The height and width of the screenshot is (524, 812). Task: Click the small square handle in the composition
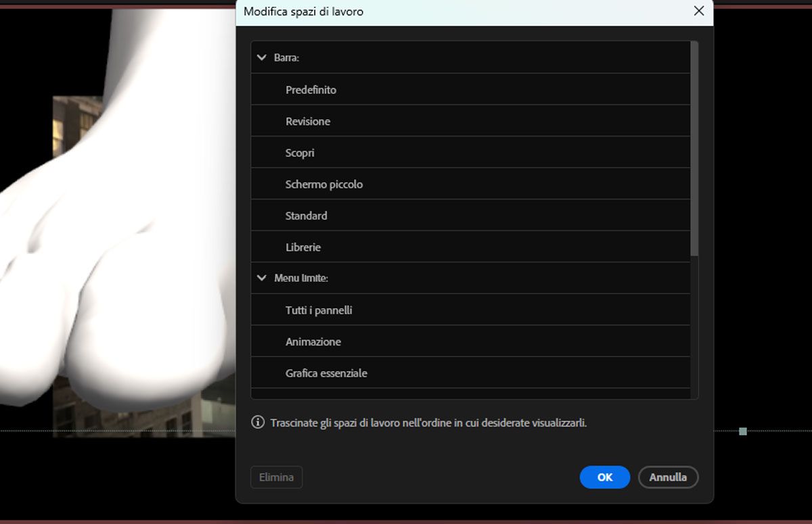point(743,431)
